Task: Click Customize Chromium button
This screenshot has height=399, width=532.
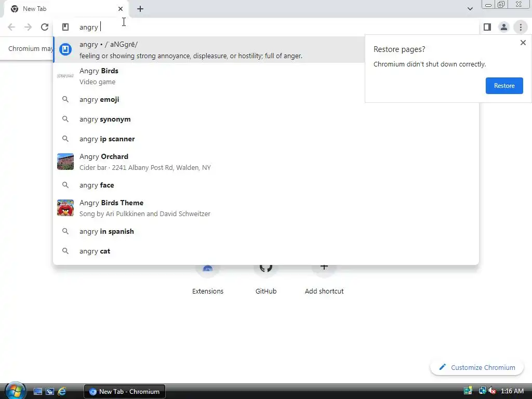Action: (x=477, y=367)
